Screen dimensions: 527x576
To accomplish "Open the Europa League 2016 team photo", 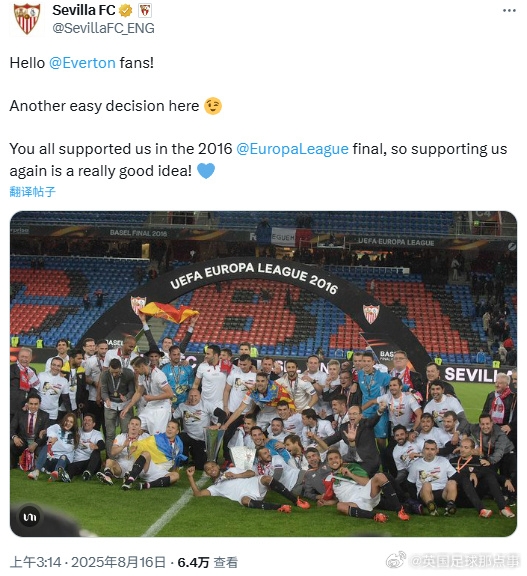I will click(263, 374).
